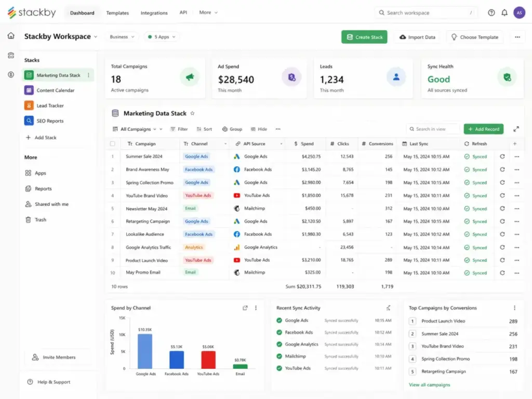Star the Marketing Data Stack title

pos(192,113)
